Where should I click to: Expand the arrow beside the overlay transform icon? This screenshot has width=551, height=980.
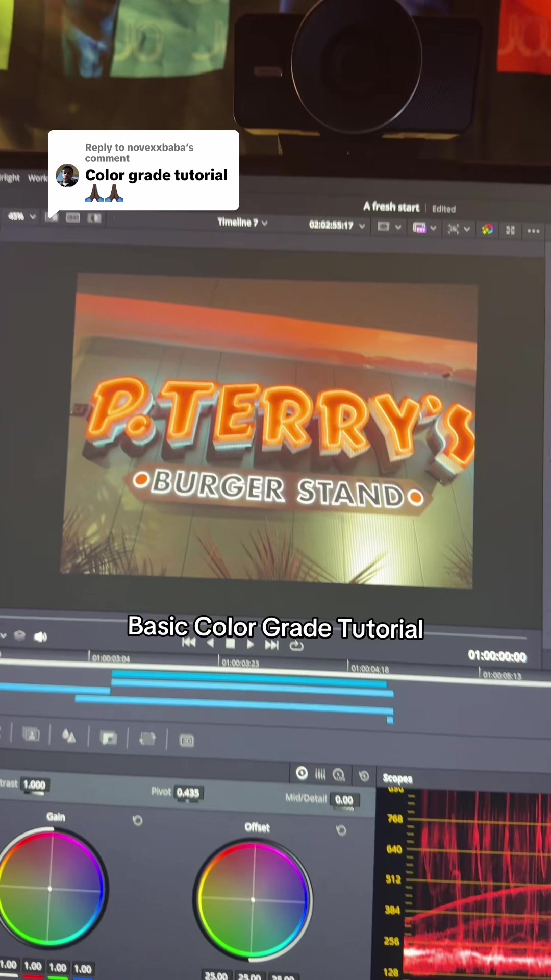click(x=467, y=229)
